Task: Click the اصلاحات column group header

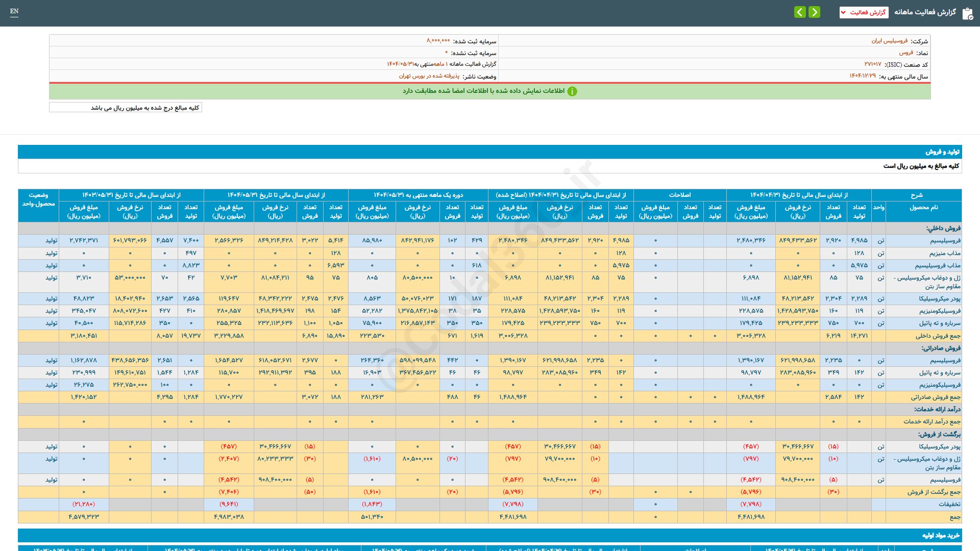Action: tap(679, 195)
